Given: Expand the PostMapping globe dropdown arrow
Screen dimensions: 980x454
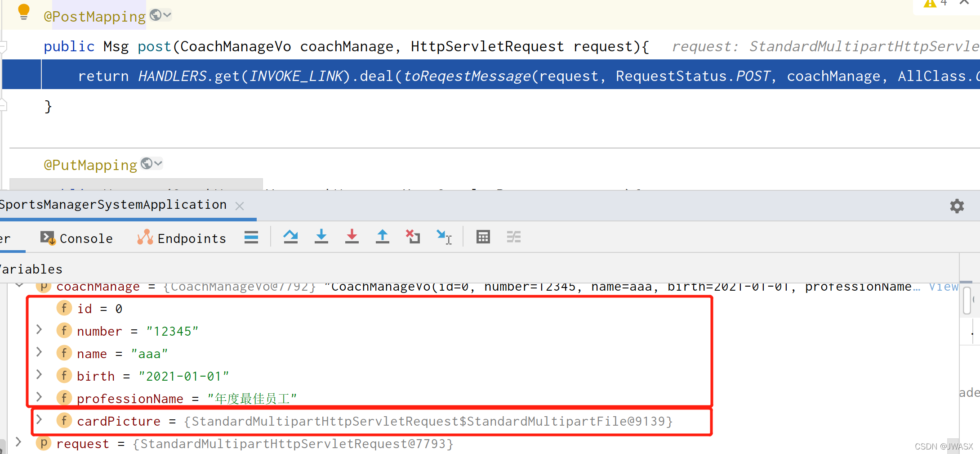Looking at the screenshot, I should (167, 15).
